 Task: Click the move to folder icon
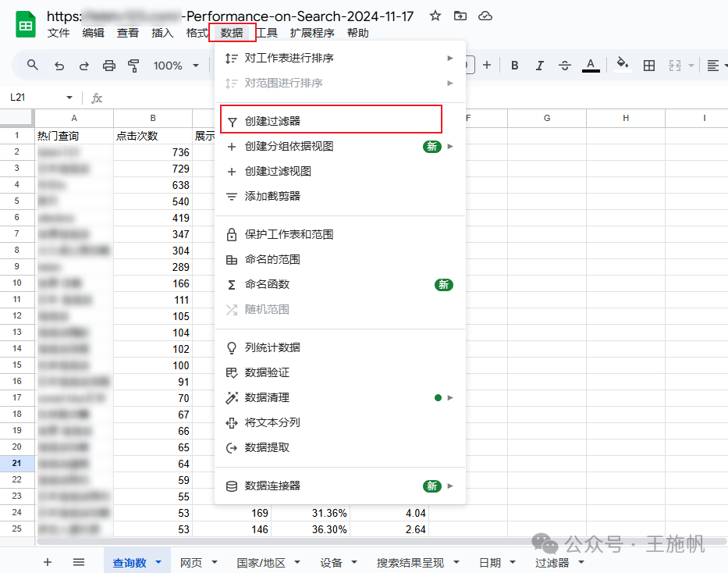pos(460,16)
